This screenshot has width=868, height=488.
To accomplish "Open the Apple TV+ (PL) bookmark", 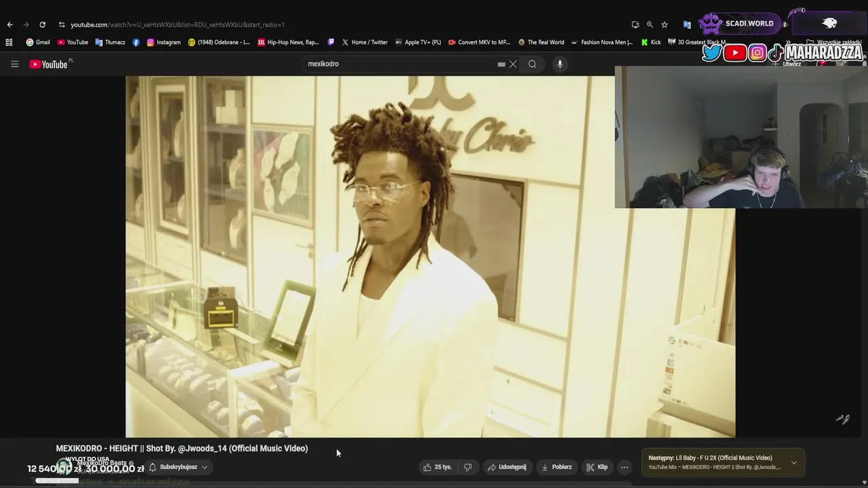I will tap(418, 42).
